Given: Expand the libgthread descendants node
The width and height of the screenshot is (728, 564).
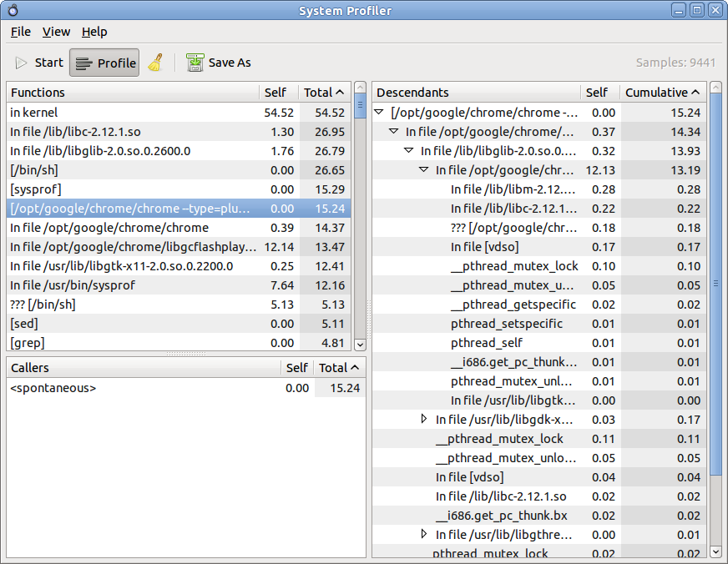Looking at the screenshot, I should coord(425,534).
